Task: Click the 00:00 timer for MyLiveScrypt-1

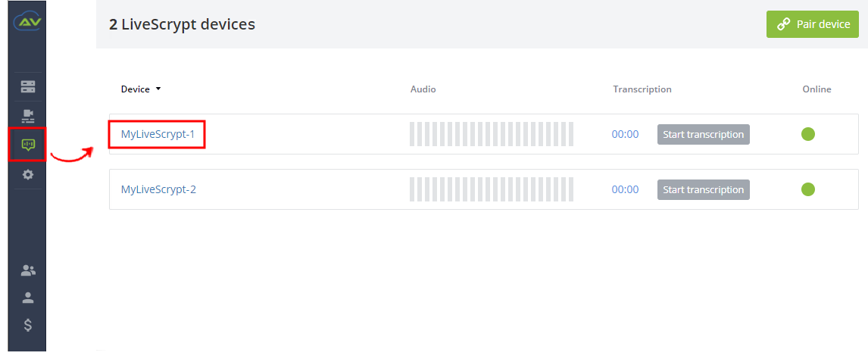Action: tap(625, 134)
